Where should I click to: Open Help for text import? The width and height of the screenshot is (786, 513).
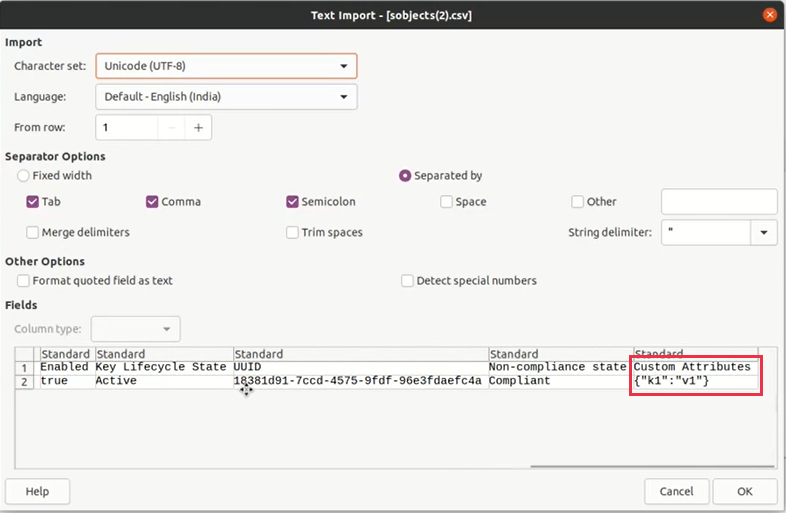pyautogui.click(x=37, y=491)
